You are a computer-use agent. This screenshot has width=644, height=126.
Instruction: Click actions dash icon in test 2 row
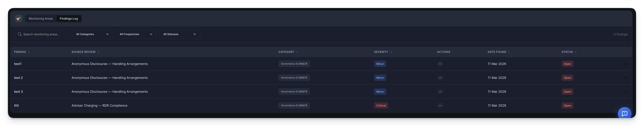click(440, 78)
